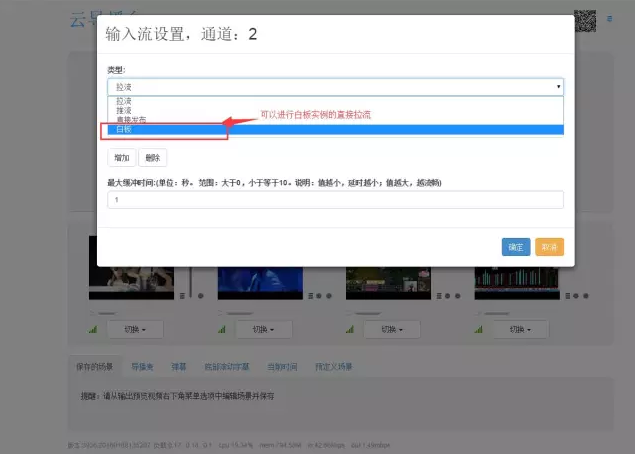Click signal strength icon under the game screen channel
Image resolution: width=635 pixels, height=454 pixels.
coord(350,330)
